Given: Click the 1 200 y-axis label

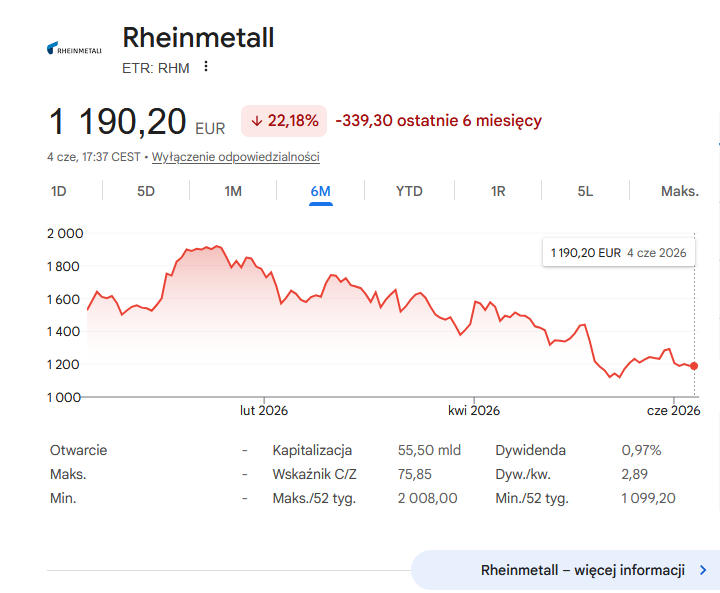Looking at the screenshot, I should click(63, 365).
